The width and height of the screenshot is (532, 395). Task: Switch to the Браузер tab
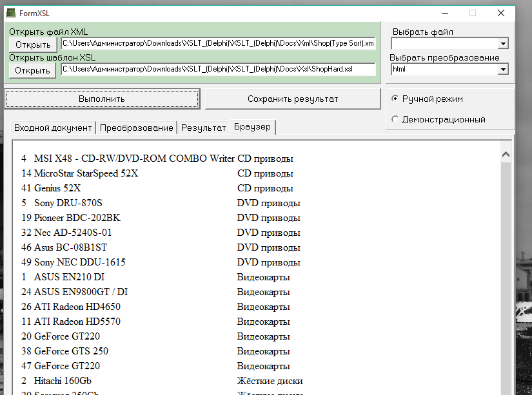tap(252, 127)
